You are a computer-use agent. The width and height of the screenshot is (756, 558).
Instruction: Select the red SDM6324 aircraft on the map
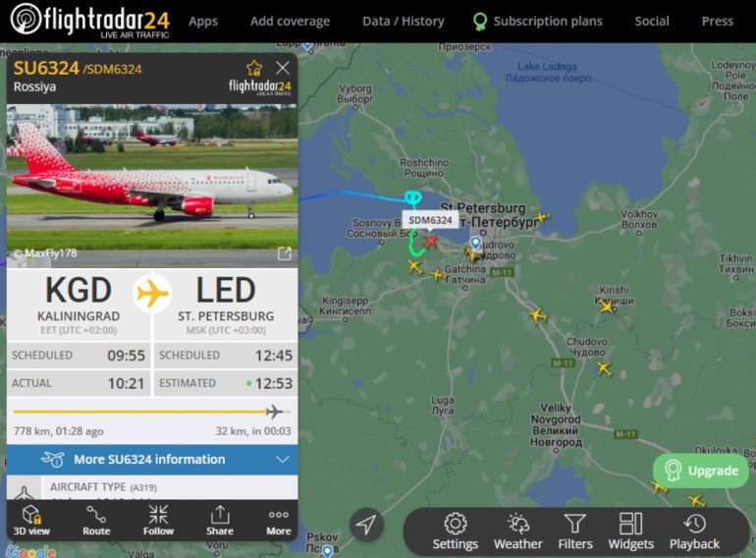click(430, 241)
